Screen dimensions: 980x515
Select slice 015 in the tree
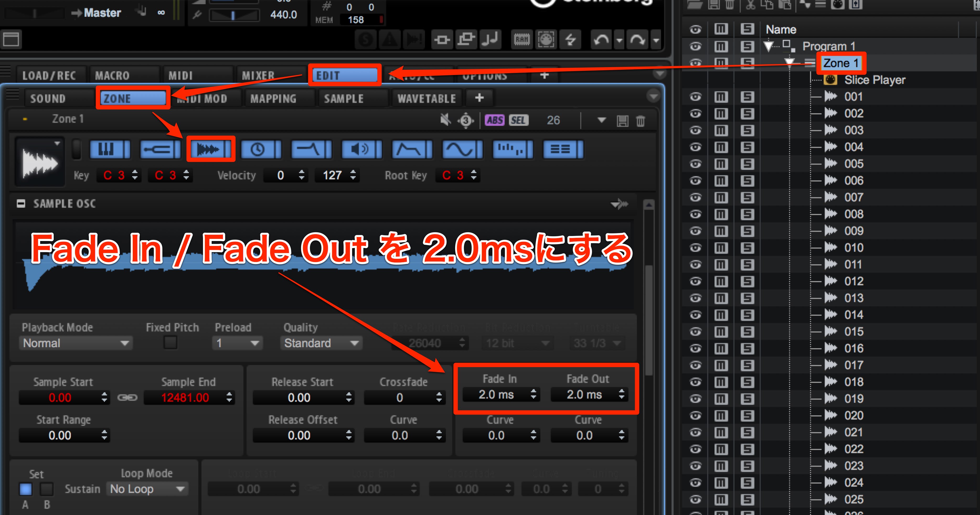point(854,332)
